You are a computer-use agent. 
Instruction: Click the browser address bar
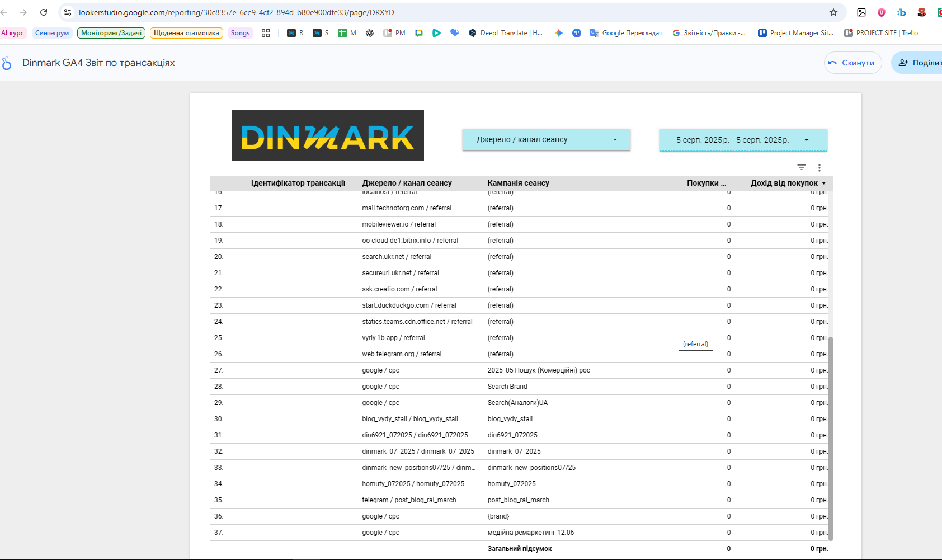[x=448, y=12]
